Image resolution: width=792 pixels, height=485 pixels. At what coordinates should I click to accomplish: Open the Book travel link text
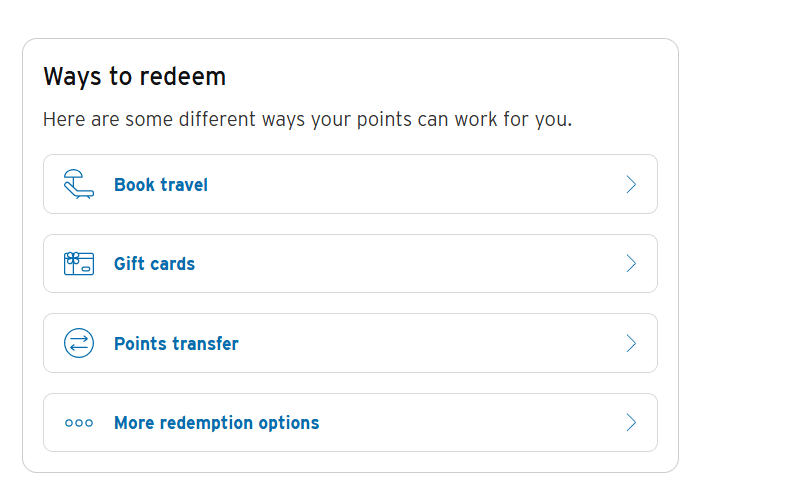(161, 185)
